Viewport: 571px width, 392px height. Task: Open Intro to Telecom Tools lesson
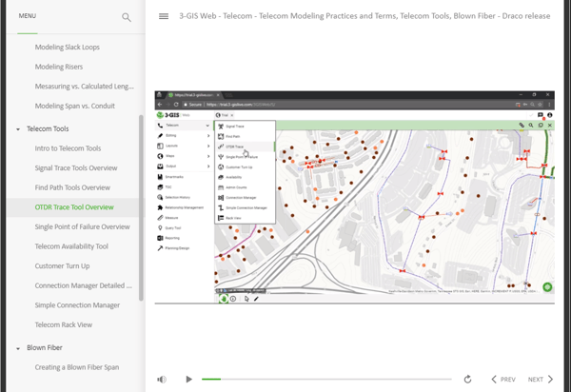pyautogui.click(x=68, y=148)
